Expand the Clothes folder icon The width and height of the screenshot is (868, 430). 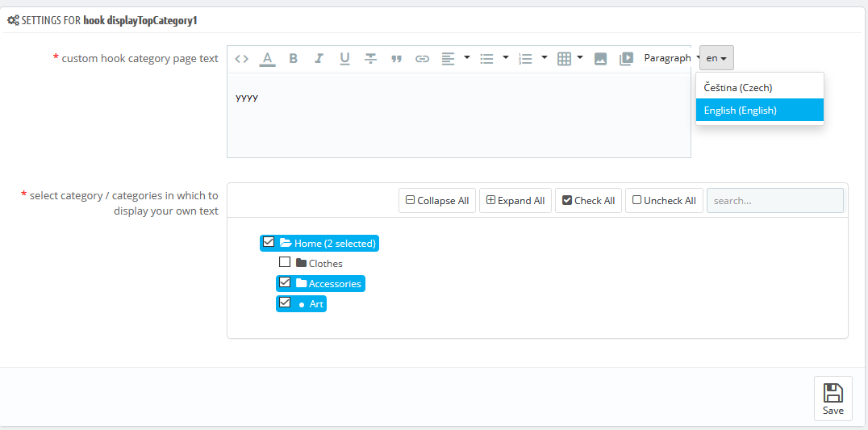(301, 263)
